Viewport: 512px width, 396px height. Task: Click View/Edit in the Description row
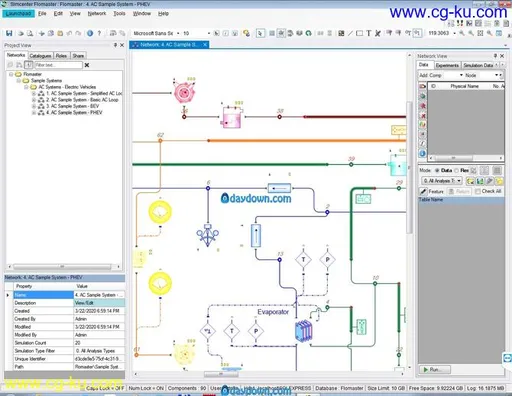tap(99, 303)
